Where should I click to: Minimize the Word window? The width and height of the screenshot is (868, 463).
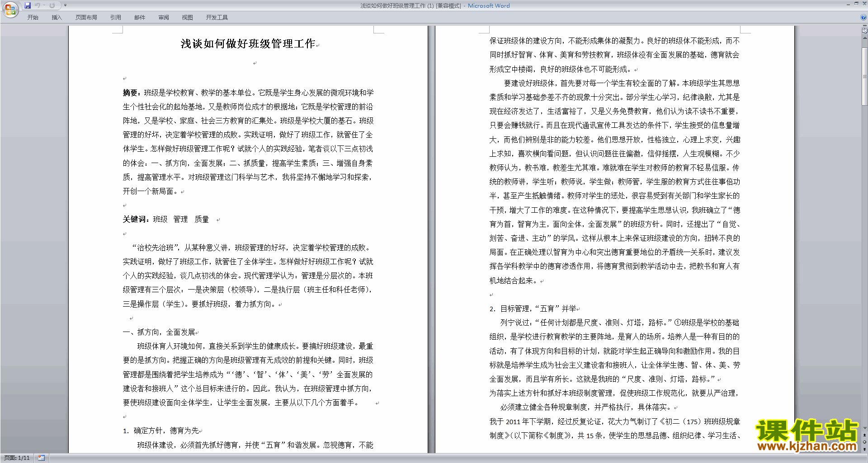click(848, 4)
